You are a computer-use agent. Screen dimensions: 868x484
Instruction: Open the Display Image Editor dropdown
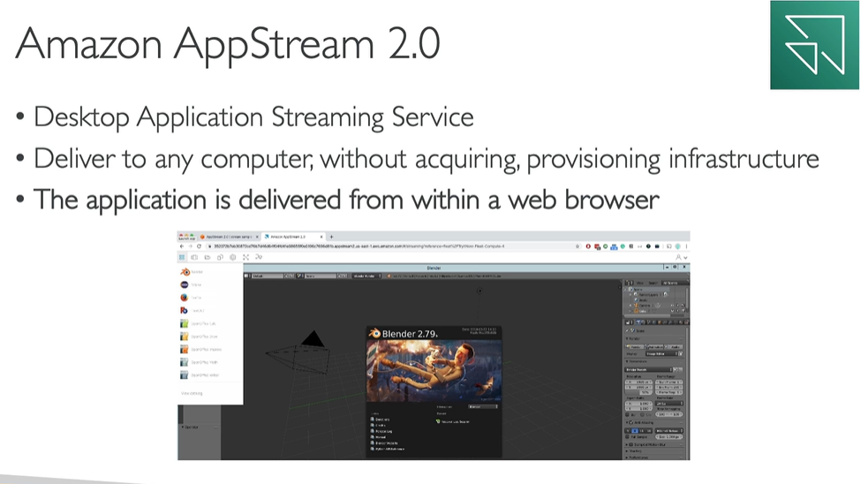pos(661,353)
